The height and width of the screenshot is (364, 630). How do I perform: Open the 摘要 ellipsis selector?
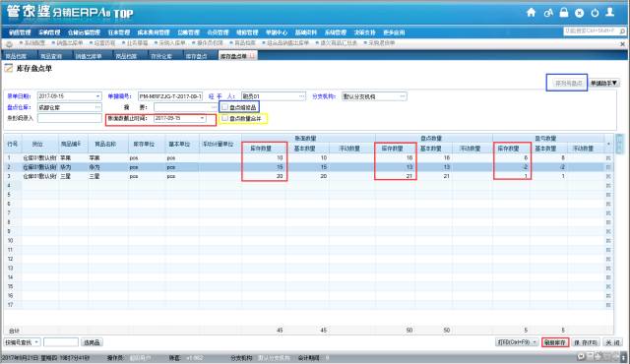pyautogui.click(x=214, y=107)
